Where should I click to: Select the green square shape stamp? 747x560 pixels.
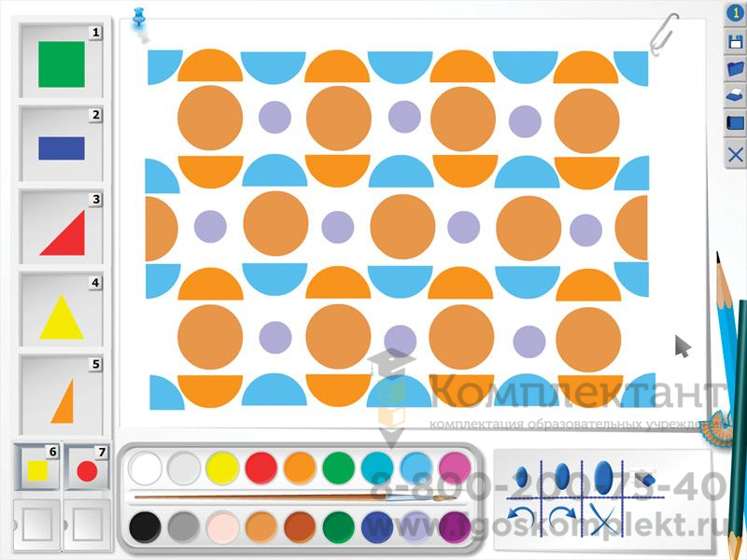click(x=62, y=64)
